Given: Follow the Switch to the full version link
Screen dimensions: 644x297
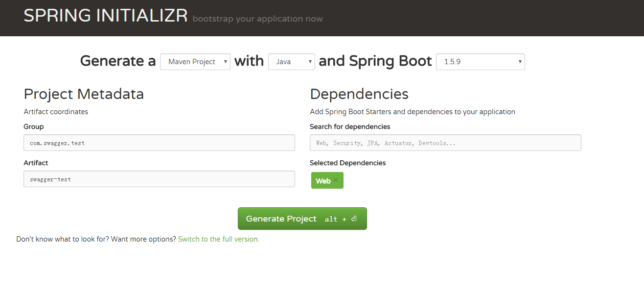Looking at the screenshot, I should (x=219, y=239).
